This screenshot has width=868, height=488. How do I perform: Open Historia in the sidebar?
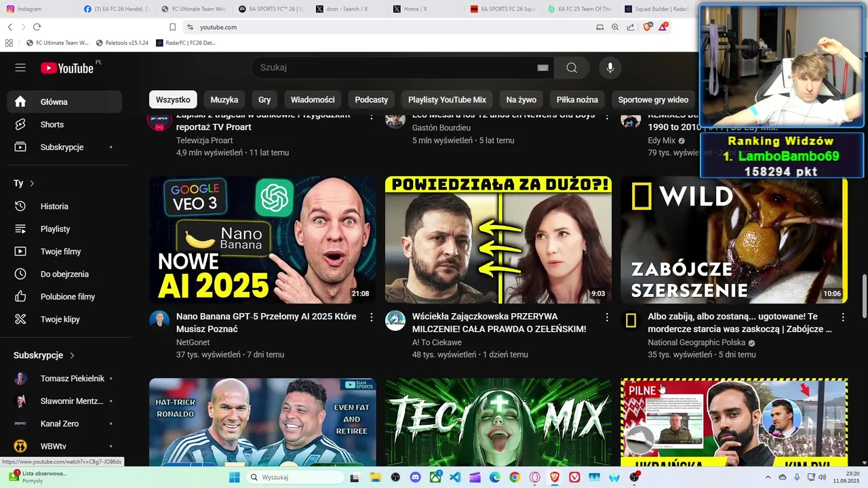coord(64,206)
